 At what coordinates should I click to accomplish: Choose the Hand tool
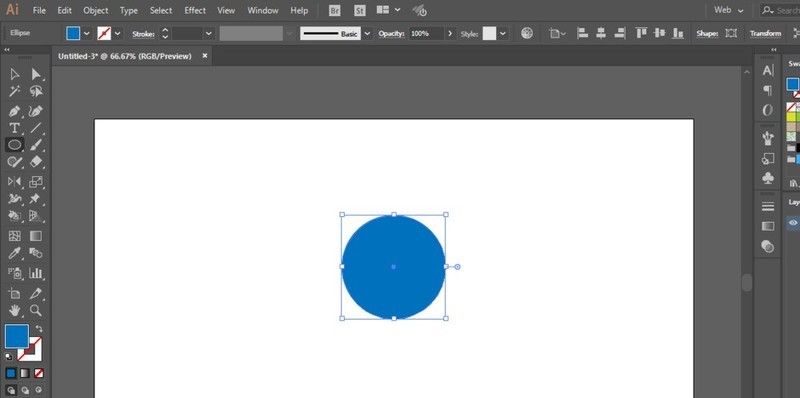coord(15,310)
